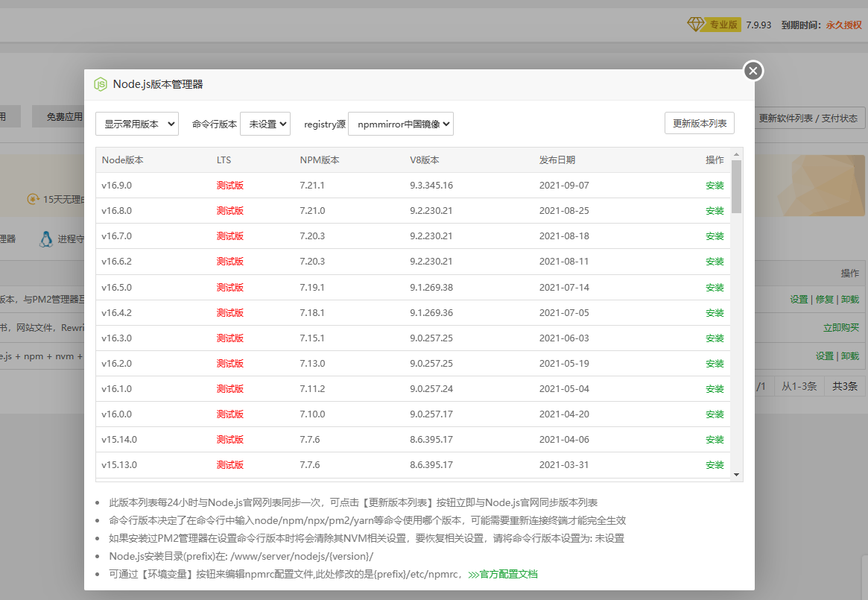
Task: Click NPM version 7.11.2 cell
Action: point(312,388)
